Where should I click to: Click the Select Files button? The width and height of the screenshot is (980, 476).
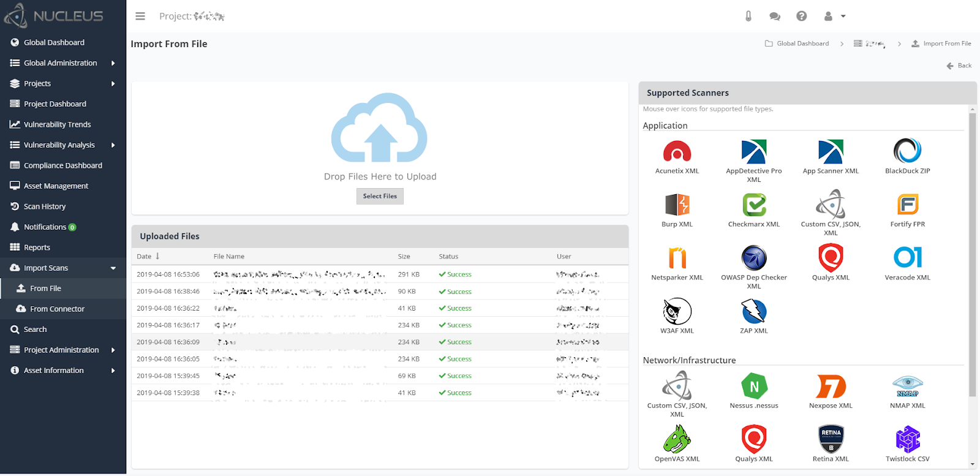(380, 196)
